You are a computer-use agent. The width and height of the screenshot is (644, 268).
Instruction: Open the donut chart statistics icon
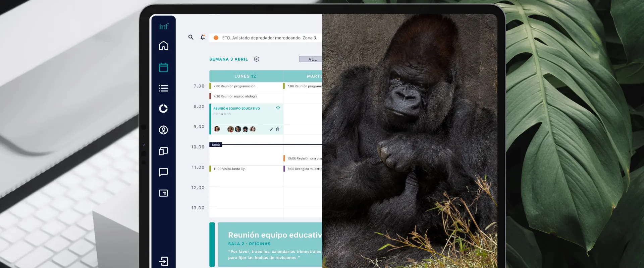(x=163, y=109)
